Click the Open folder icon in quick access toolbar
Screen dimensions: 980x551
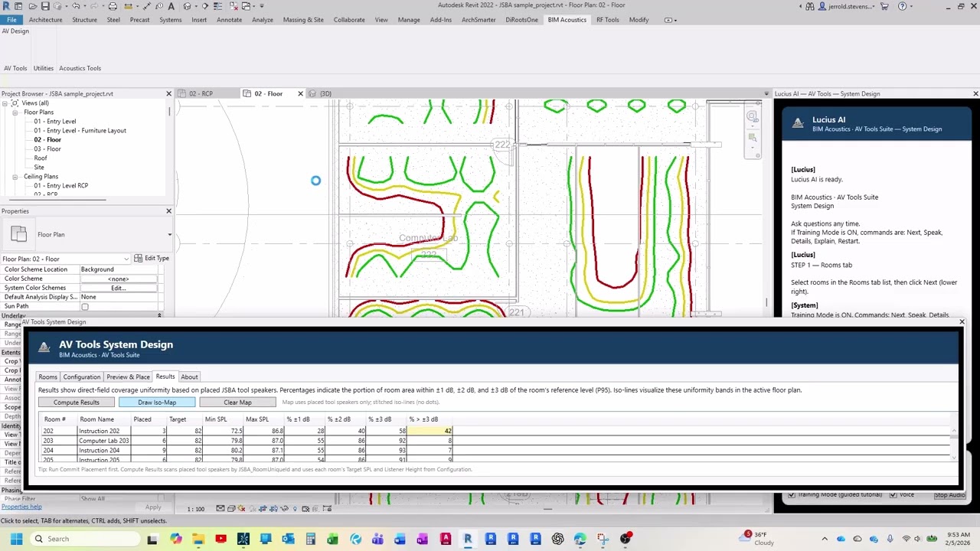(x=32, y=6)
